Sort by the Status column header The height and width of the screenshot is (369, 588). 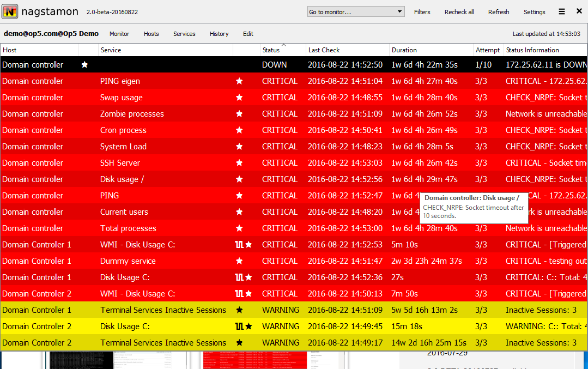coord(271,50)
